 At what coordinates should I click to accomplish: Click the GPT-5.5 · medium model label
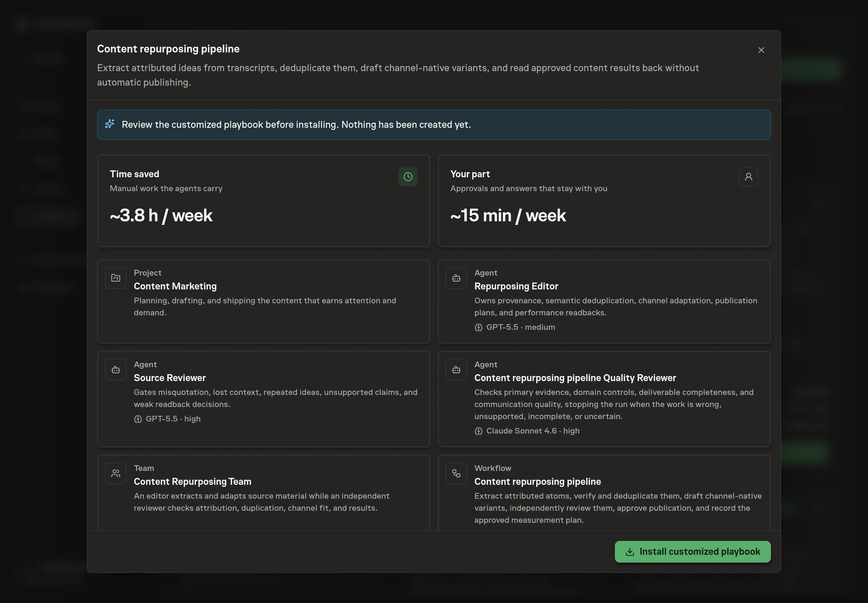click(520, 327)
